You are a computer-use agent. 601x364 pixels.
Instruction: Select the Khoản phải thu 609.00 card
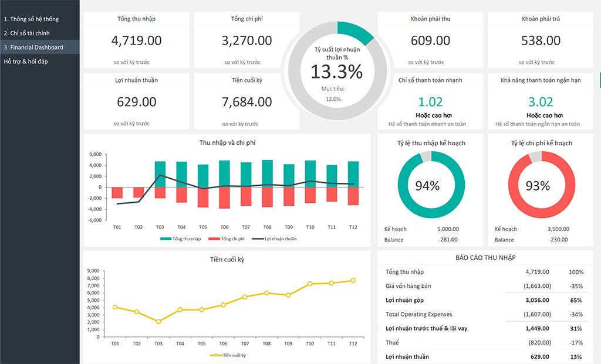click(x=430, y=40)
